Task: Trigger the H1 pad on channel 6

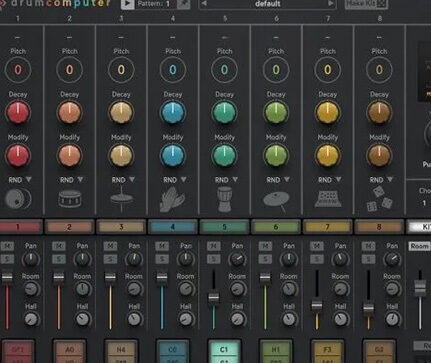Action: 276,351
